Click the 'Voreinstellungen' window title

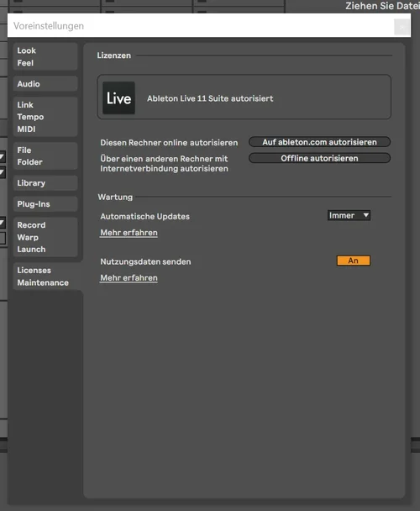(x=49, y=26)
